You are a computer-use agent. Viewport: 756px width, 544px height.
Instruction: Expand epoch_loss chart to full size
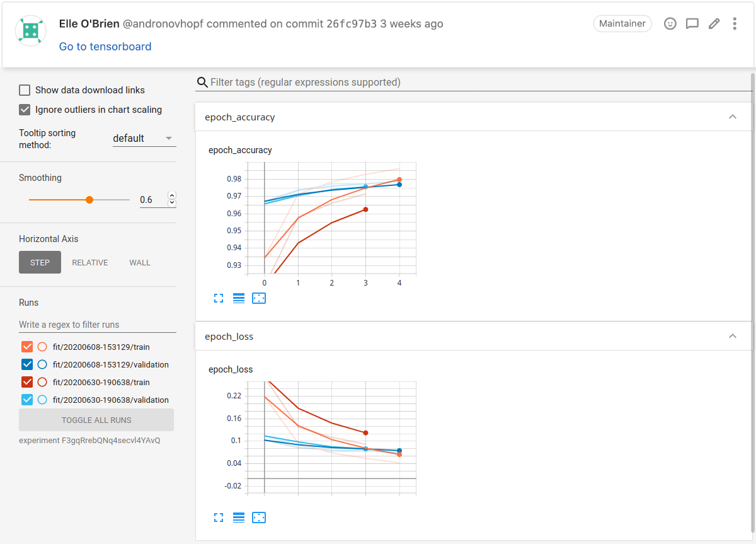pos(219,518)
